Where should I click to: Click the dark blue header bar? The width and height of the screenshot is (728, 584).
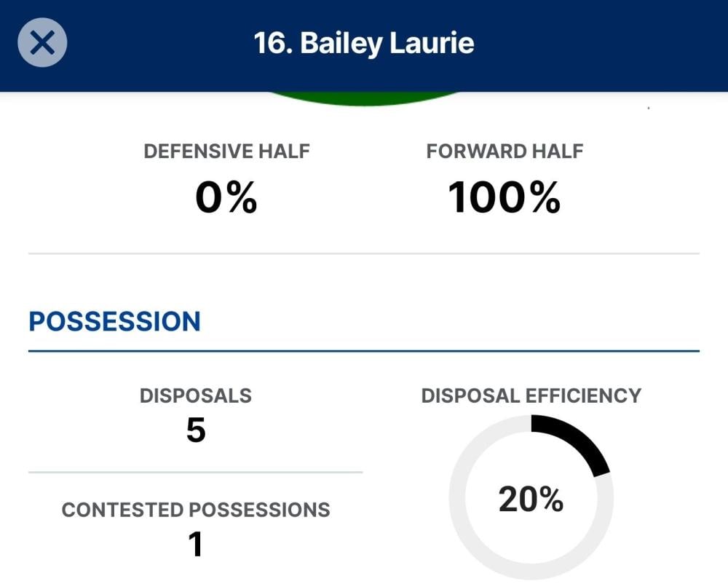click(582, 43)
